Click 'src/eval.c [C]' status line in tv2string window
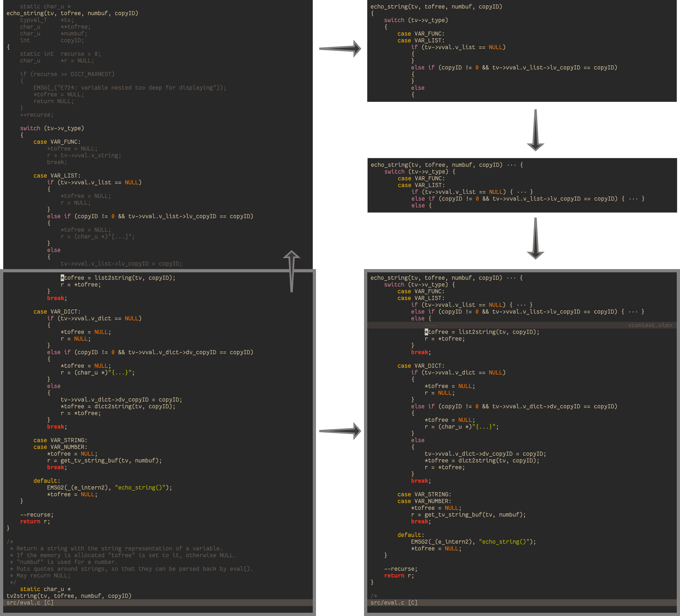 point(158,602)
